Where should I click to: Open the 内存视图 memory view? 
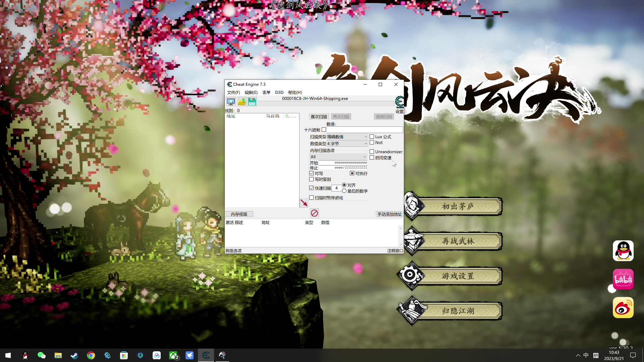(x=239, y=214)
